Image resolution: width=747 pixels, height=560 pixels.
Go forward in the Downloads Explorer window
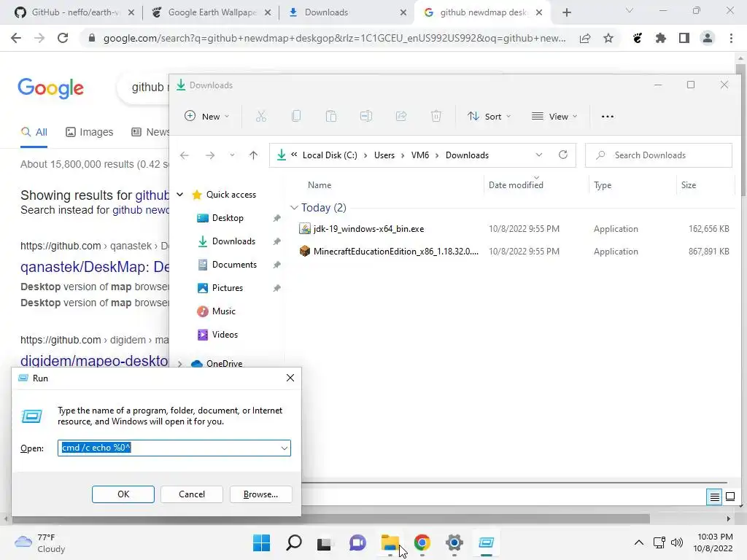[x=209, y=155]
